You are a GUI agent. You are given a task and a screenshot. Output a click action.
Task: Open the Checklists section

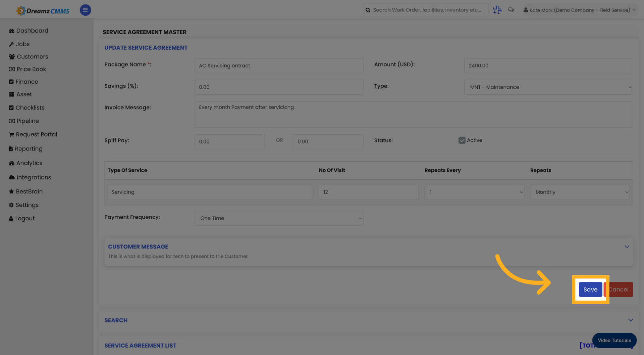(30, 107)
